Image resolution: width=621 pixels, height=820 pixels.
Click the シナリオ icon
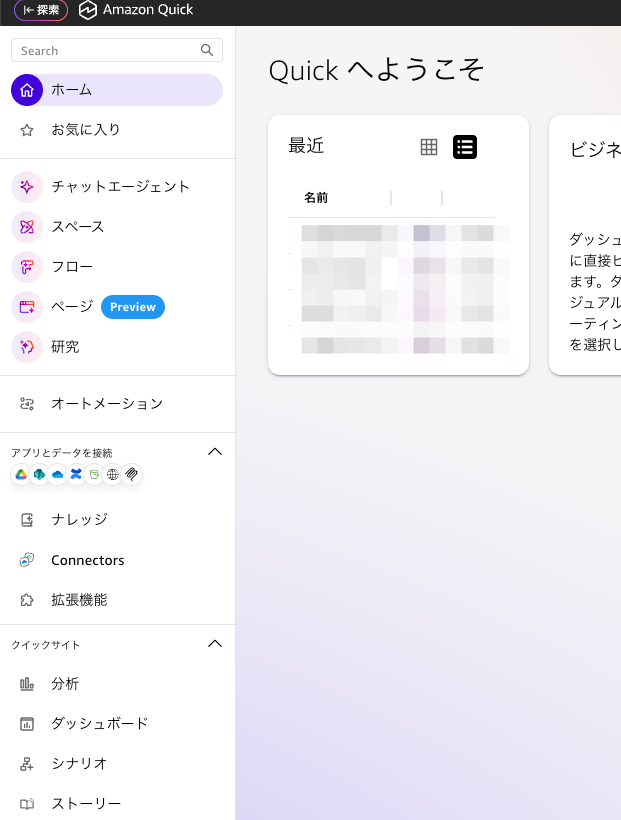(x=27, y=764)
